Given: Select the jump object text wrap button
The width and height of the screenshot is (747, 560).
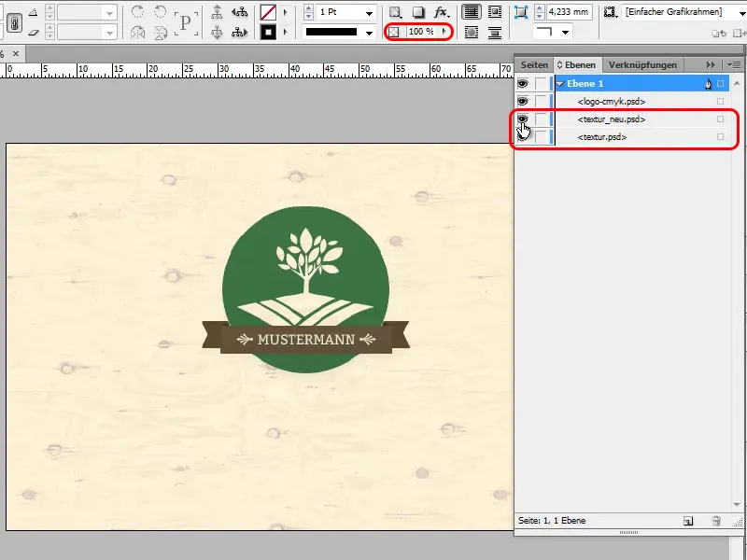Looking at the screenshot, I should pyautogui.click(x=495, y=33).
